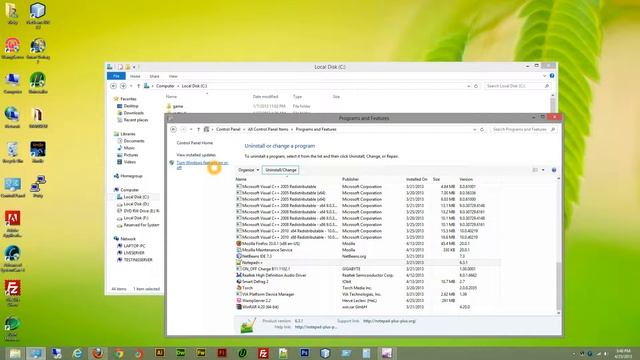The width and height of the screenshot is (640, 360).
Task: Open the notepad-plus-plus.org support link
Action: click(389, 321)
